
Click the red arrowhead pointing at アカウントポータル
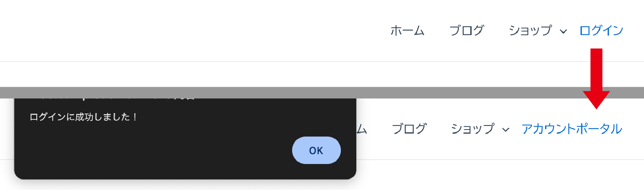596,100
